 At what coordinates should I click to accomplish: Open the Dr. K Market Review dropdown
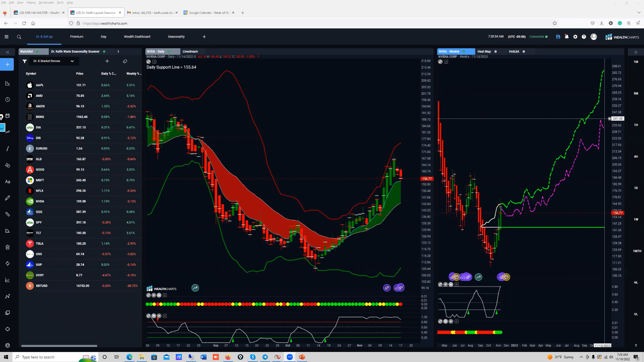point(54,61)
